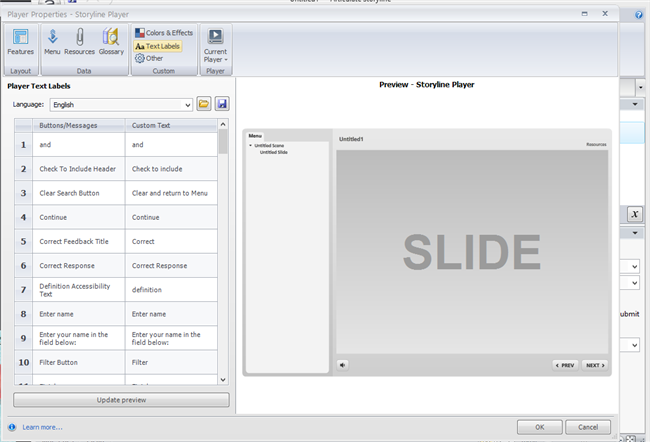
Task: Click 'Correct Response' in Buttons/Messages column
Action: tap(79, 265)
